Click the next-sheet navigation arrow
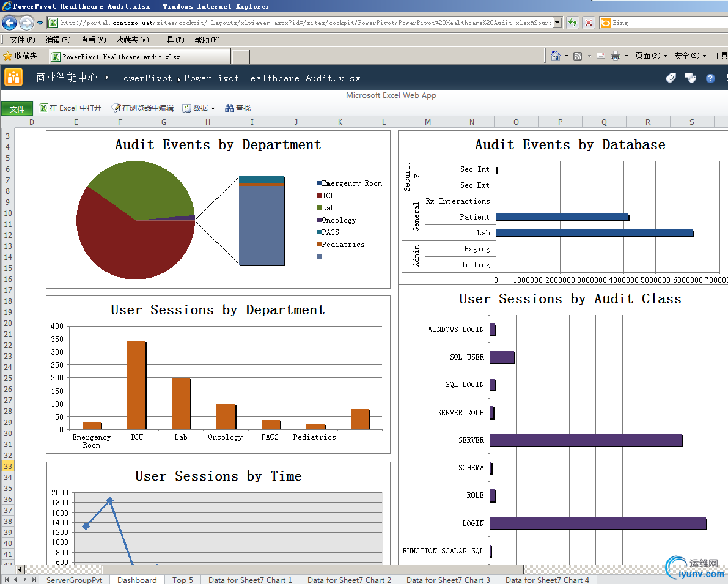The image size is (728, 584). click(24, 579)
